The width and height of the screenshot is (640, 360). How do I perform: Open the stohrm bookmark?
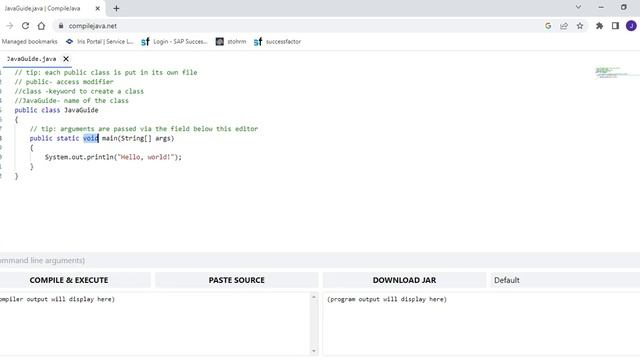[x=231, y=42]
